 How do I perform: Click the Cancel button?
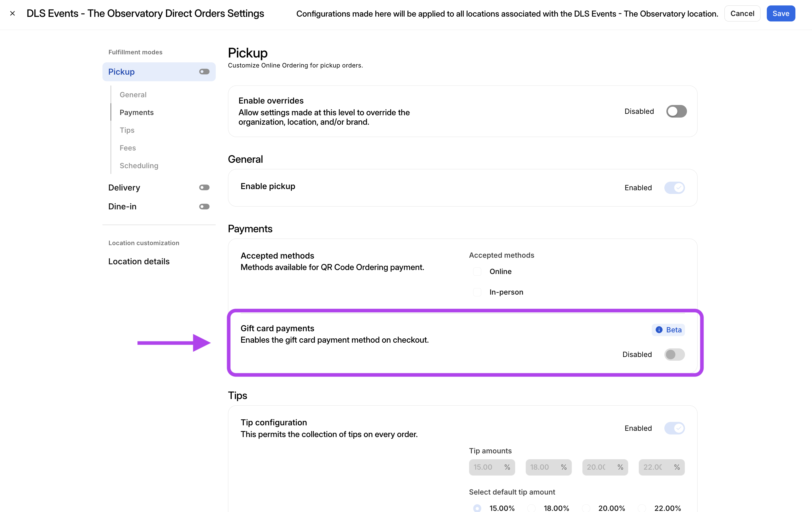[742, 13]
